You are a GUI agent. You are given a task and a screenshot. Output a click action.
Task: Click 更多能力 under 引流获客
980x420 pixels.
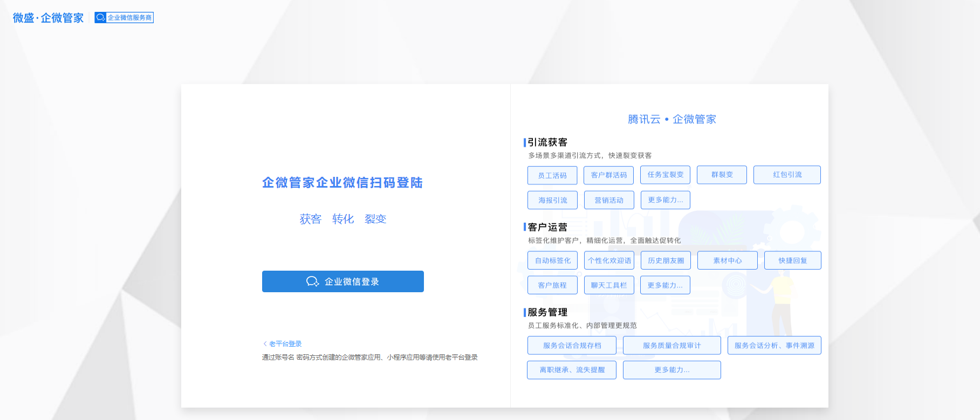(666, 200)
